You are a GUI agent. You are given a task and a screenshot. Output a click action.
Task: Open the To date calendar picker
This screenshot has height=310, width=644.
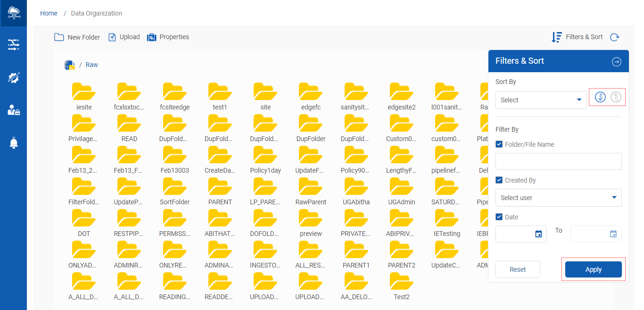[613, 234]
